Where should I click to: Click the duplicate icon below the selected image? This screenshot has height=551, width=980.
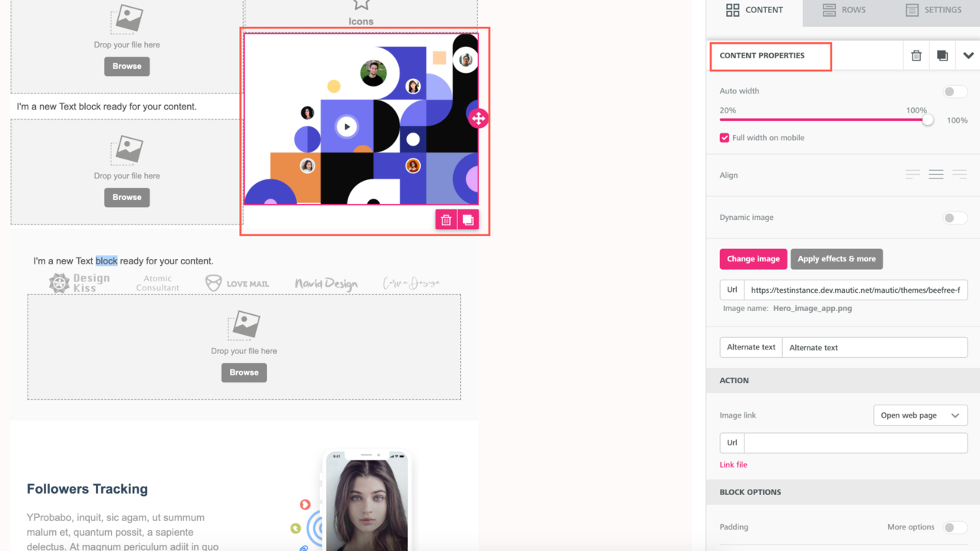tap(469, 219)
